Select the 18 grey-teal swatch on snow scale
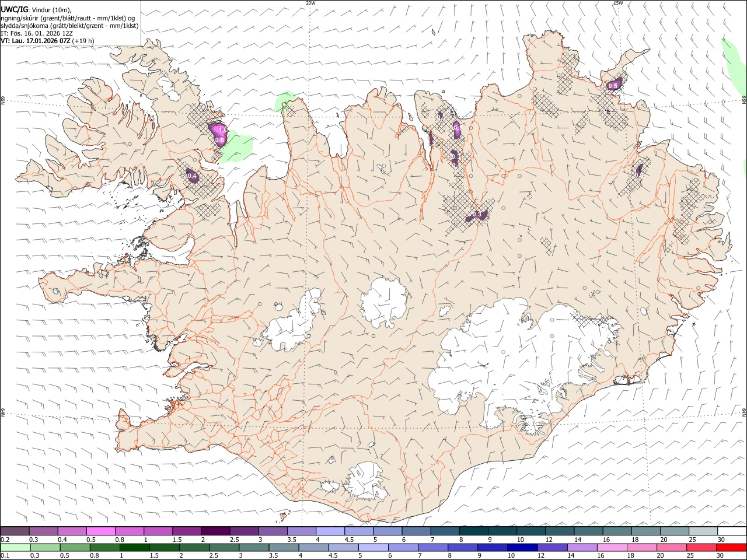Screen dimensions: 747x560 (646, 531)
